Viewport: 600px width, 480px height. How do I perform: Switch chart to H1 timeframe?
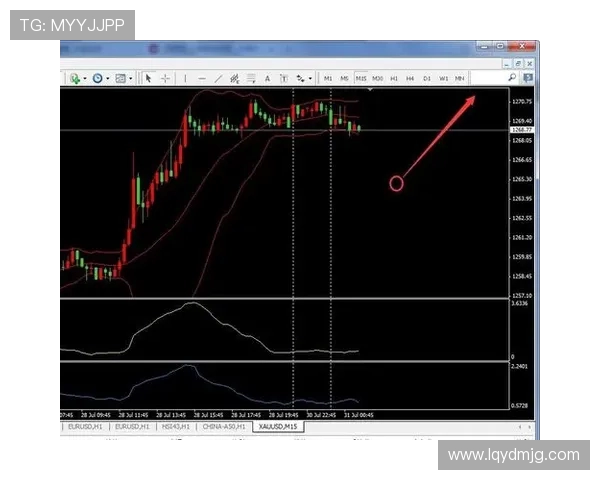coord(394,78)
